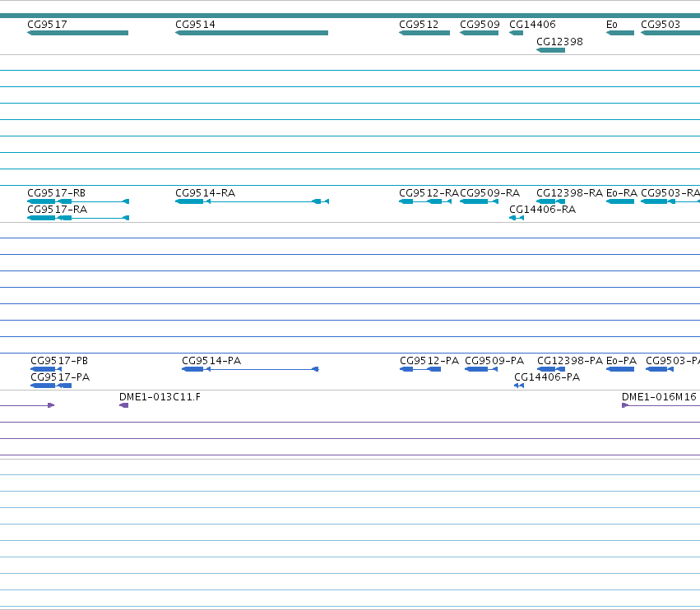Select the Eo-PA protein glyph
The height and width of the screenshot is (610, 700).
[x=620, y=369]
